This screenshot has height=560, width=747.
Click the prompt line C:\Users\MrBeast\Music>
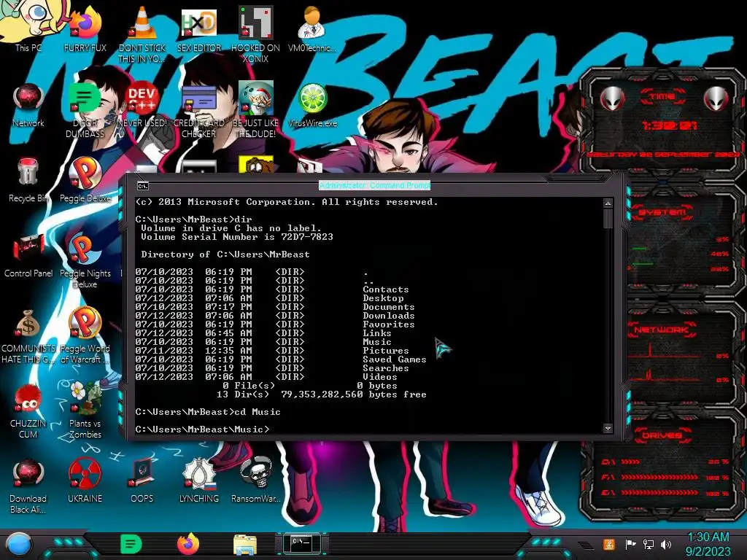pyautogui.click(x=202, y=429)
